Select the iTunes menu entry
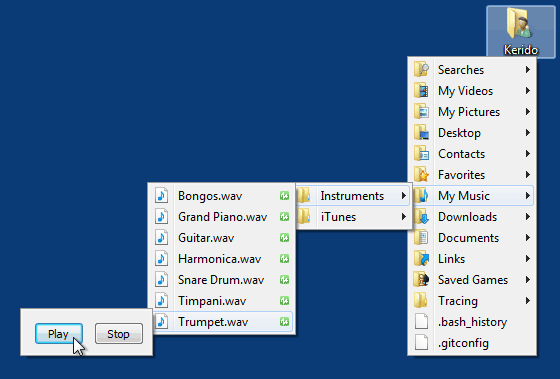 pos(352,217)
